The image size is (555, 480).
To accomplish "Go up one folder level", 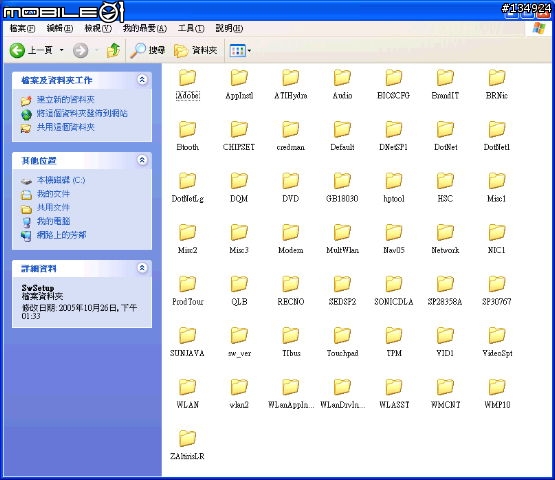I will click(113, 50).
